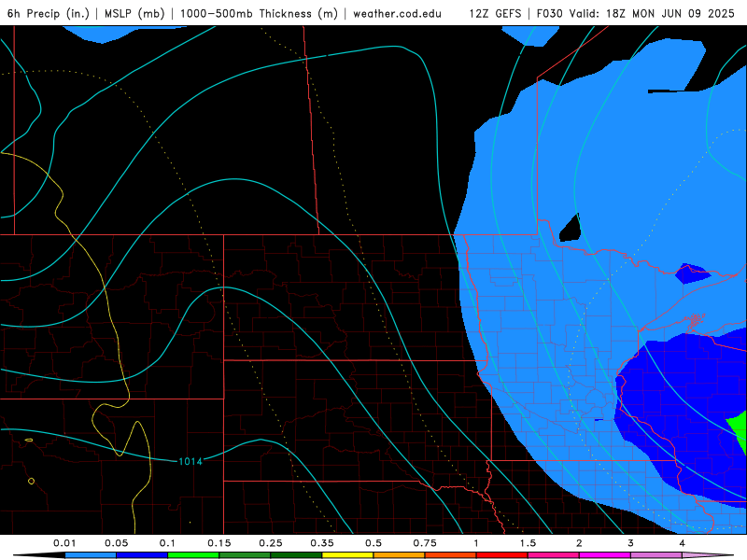Click the 0.1 legend value
This screenshot has height=560, width=747.
click(167, 543)
